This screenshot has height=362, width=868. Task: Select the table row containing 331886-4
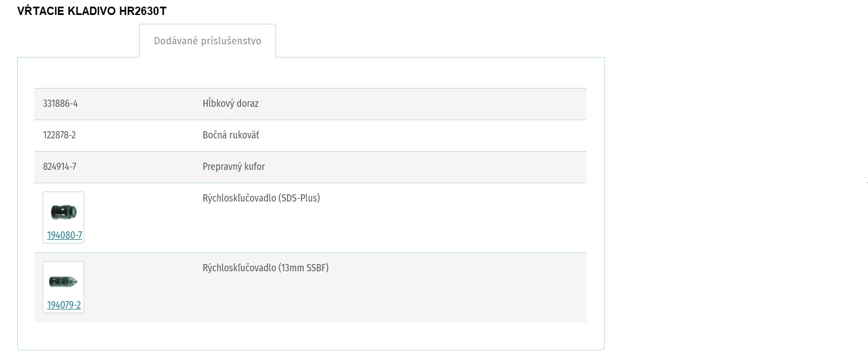coord(310,104)
